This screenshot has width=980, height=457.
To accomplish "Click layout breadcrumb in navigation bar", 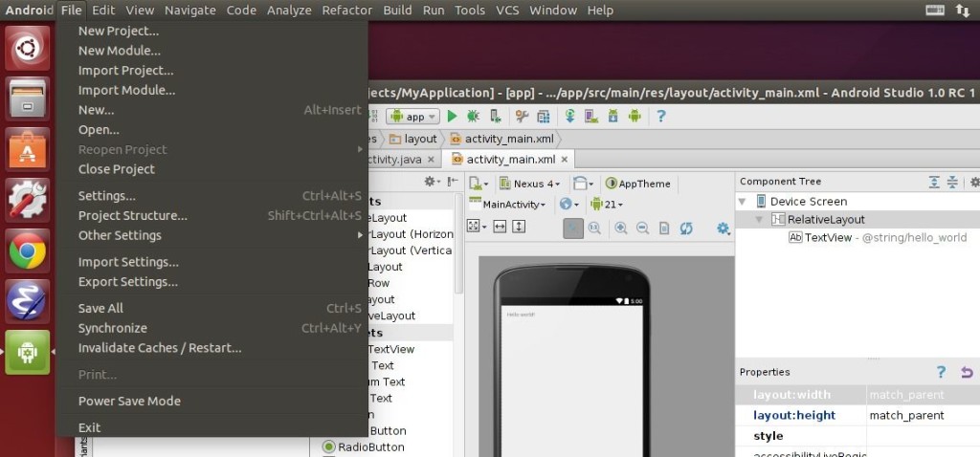I will 413,139.
